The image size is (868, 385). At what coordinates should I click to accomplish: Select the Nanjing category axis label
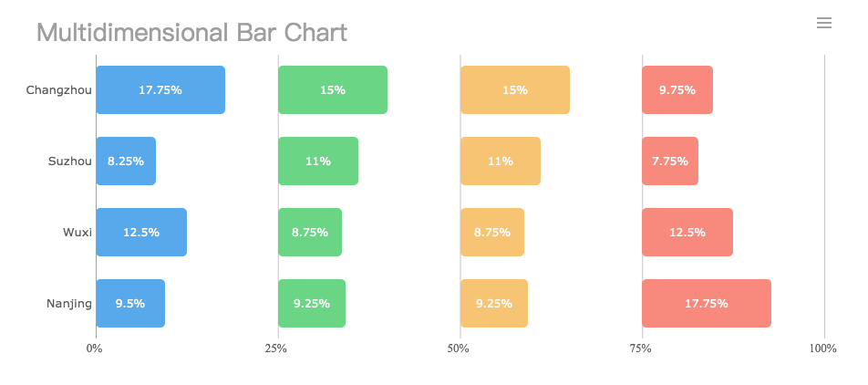click(x=69, y=304)
